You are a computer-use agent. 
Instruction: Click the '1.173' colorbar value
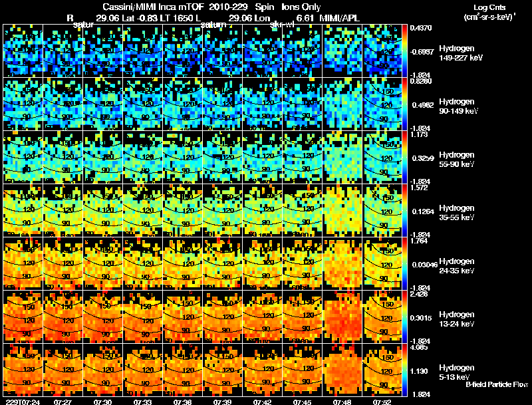(419, 134)
